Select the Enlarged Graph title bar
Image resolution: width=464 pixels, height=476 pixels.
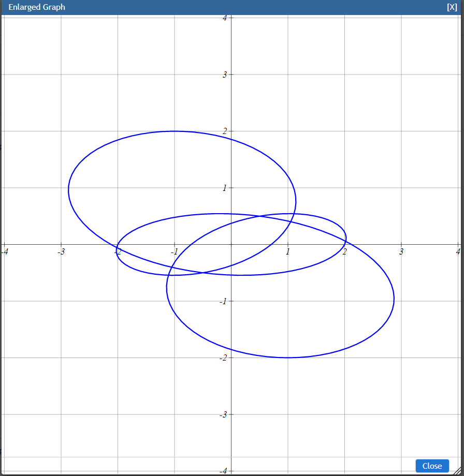[x=207, y=7]
